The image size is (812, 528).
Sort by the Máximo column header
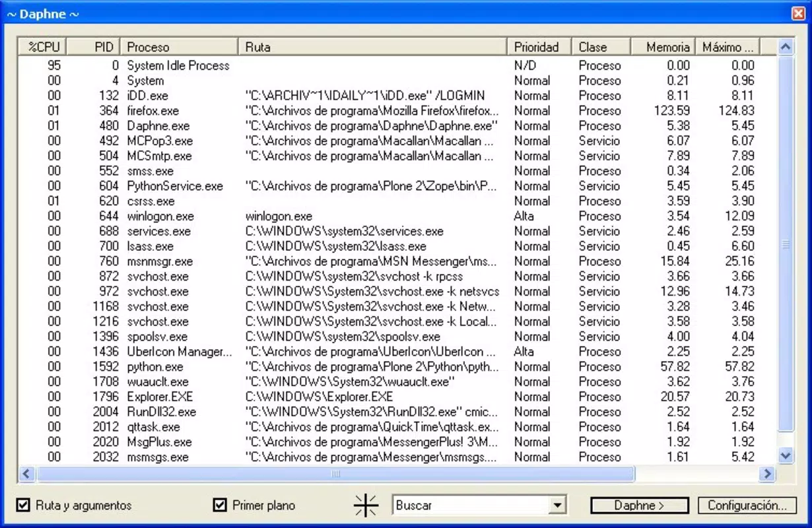click(727, 47)
